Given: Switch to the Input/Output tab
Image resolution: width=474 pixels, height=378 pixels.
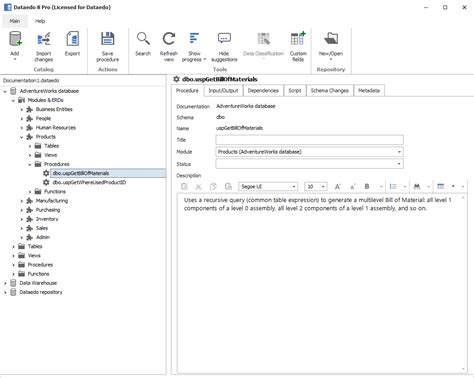Looking at the screenshot, I should tap(223, 91).
